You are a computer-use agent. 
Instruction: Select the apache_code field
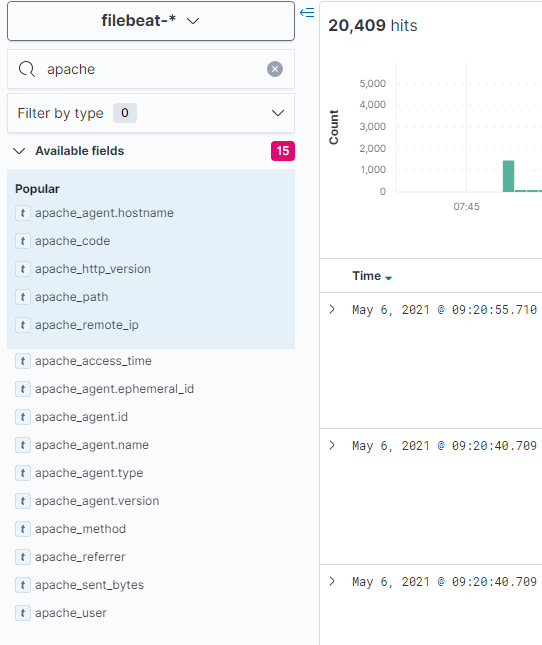click(72, 241)
